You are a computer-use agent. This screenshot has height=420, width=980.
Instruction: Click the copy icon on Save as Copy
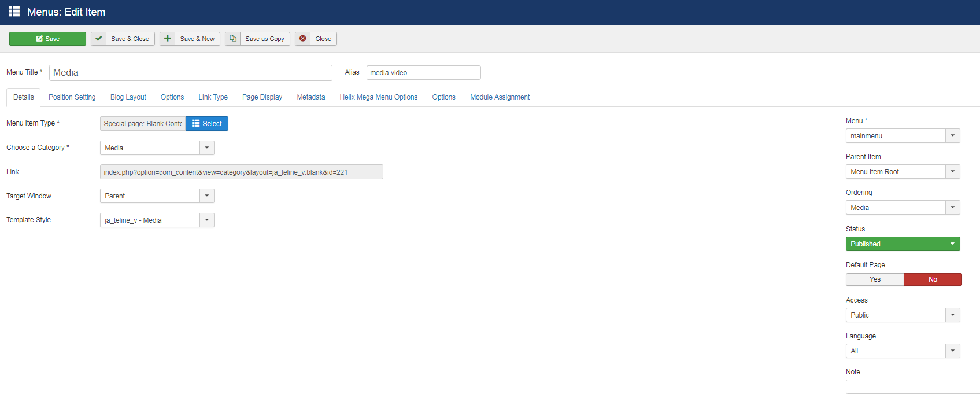pos(233,39)
